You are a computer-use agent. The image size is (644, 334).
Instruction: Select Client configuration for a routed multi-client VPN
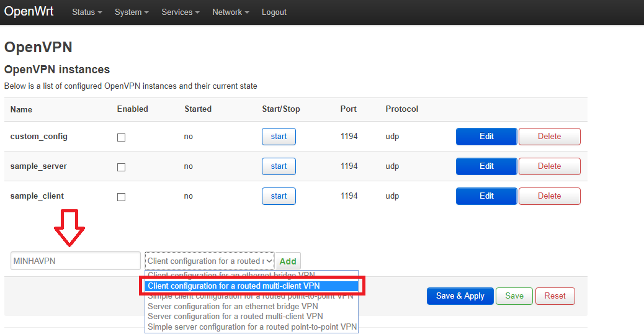pyautogui.click(x=251, y=286)
